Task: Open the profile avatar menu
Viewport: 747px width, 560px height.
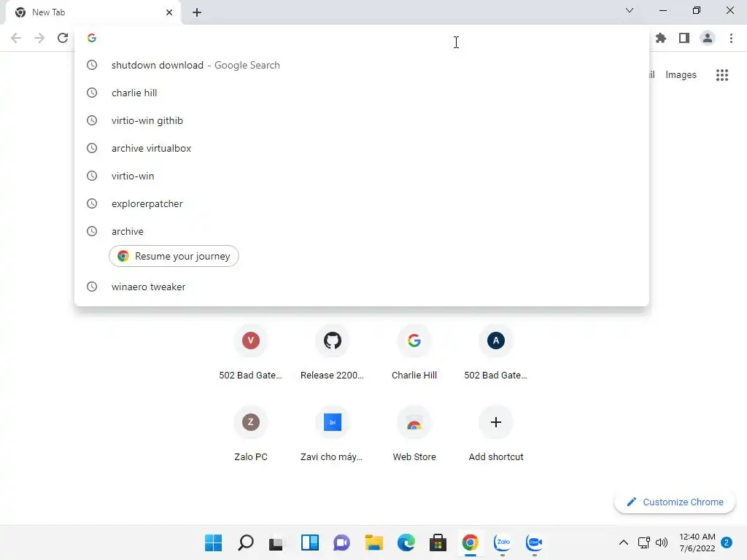Action: pos(708,38)
